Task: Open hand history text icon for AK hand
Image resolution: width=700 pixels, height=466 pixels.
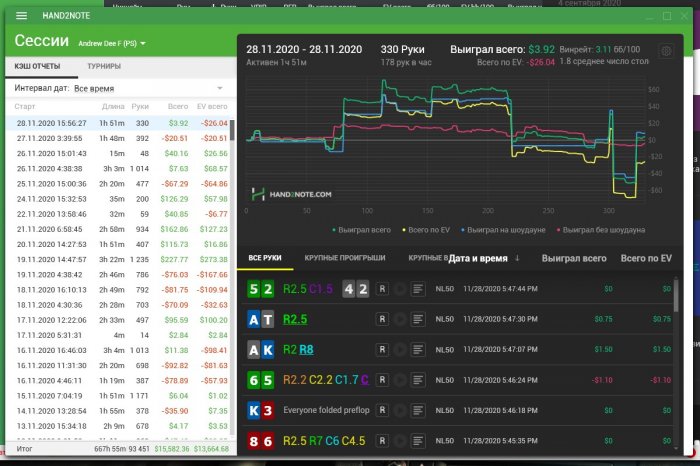Action: click(x=418, y=350)
